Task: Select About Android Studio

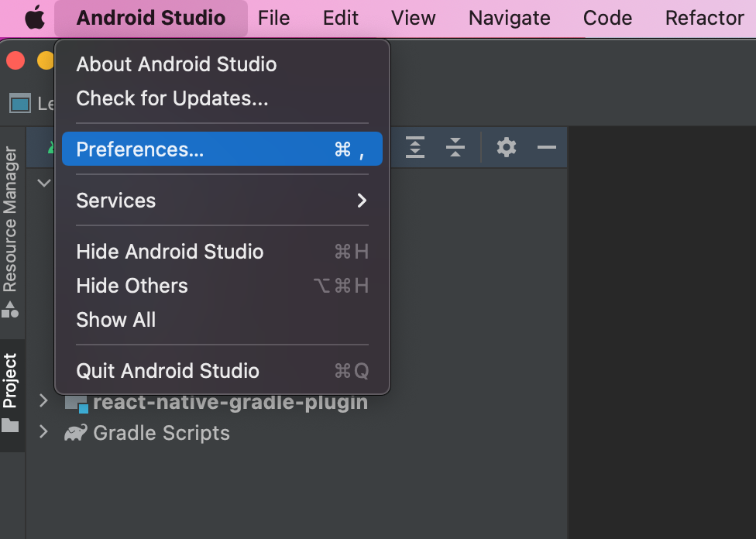Action: tap(222, 64)
